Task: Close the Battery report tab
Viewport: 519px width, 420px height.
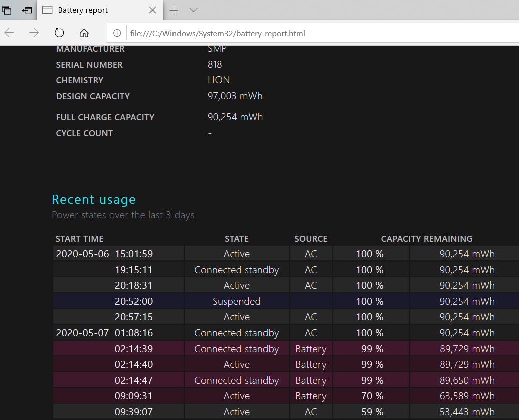Action: point(153,10)
